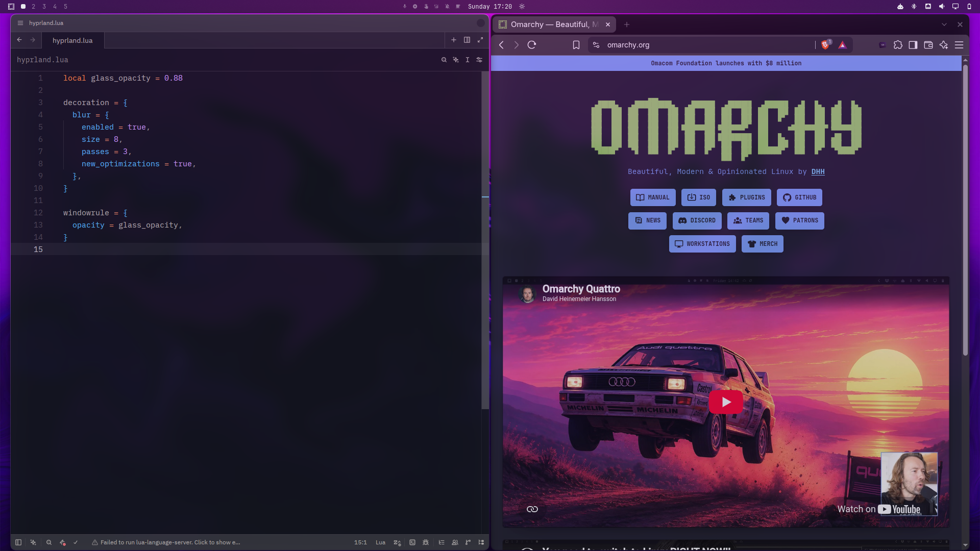Open the Zed editor hamburger menu
The height and width of the screenshot is (551, 980).
20,23
